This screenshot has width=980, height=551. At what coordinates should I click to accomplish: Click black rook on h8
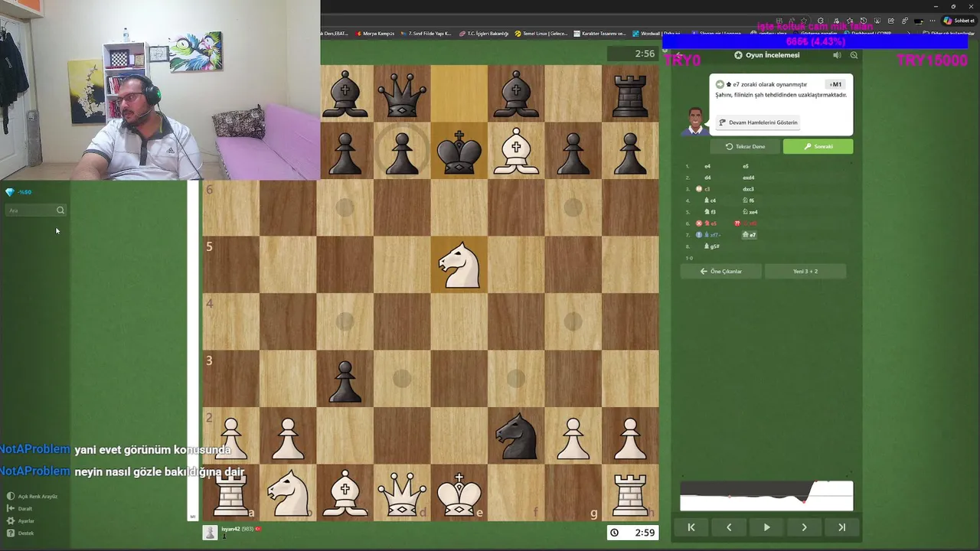[630, 93]
